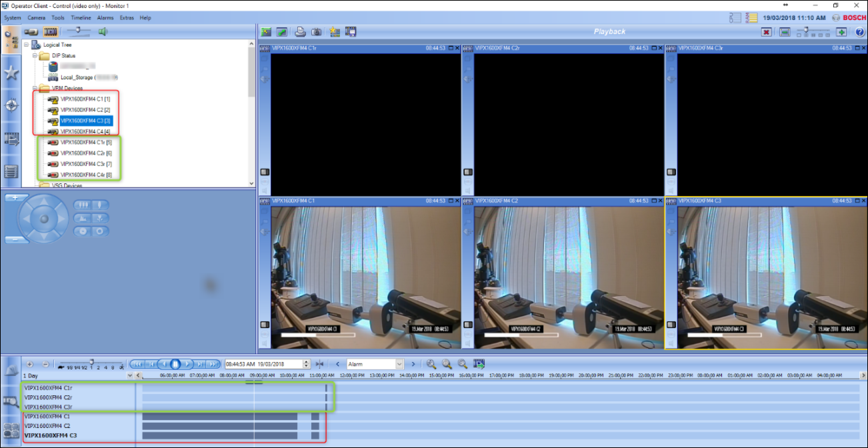Open the Favorites star tab in sidebar
Image resolution: width=868 pixels, height=448 pixels.
pyautogui.click(x=11, y=73)
